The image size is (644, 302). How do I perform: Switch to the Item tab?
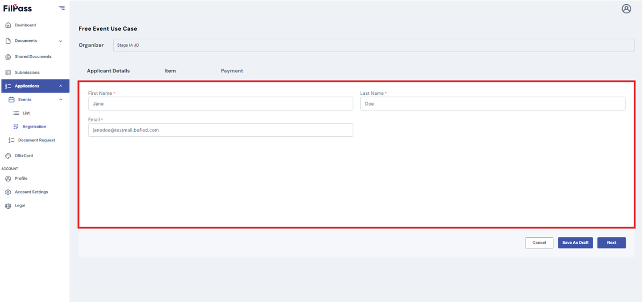(170, 71)
